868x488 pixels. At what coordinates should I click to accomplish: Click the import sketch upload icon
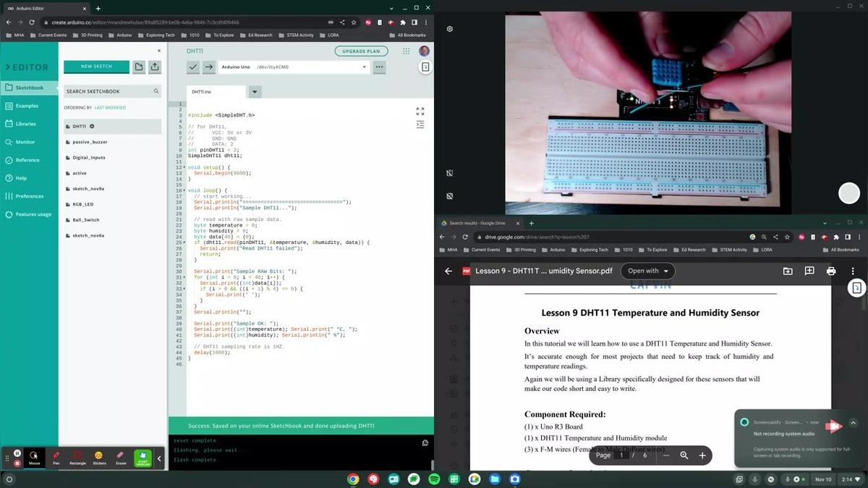(155, 67)
